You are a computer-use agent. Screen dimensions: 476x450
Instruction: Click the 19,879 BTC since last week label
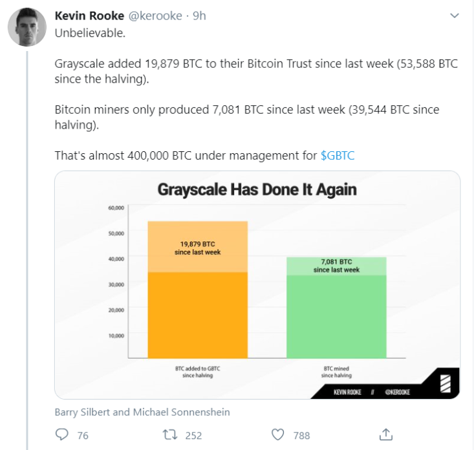(197, 248)
